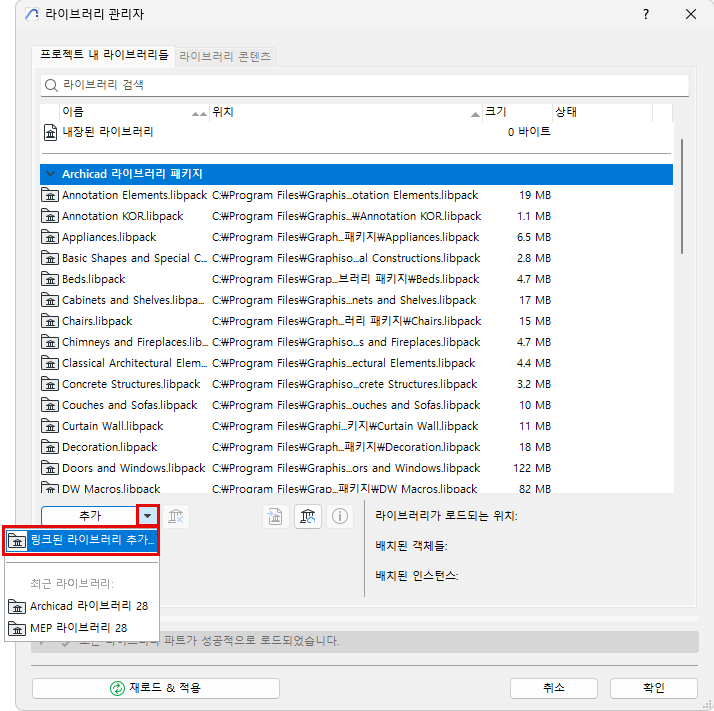Open the 추가 button dropdown arrow
The height and width of the screenshot is (711, 714).
(x=148, y=516)
